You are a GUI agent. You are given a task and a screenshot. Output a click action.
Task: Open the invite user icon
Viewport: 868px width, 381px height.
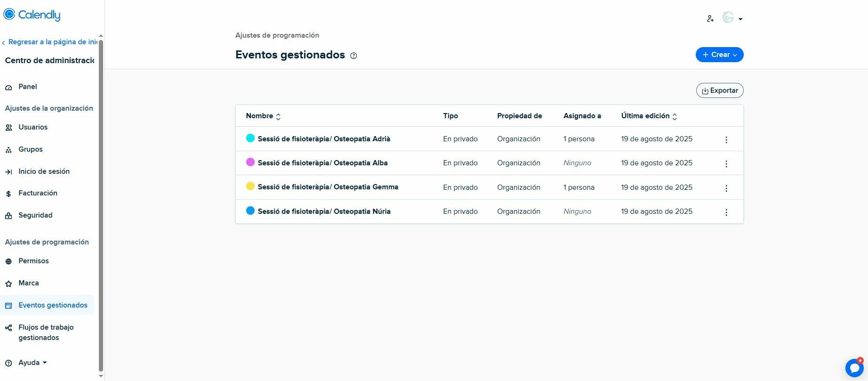710,19
